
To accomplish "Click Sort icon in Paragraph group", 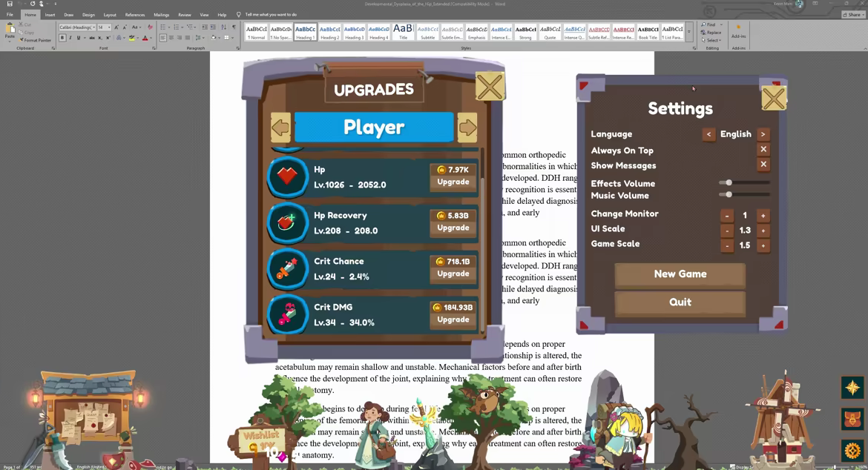I will tap(223, 27).
